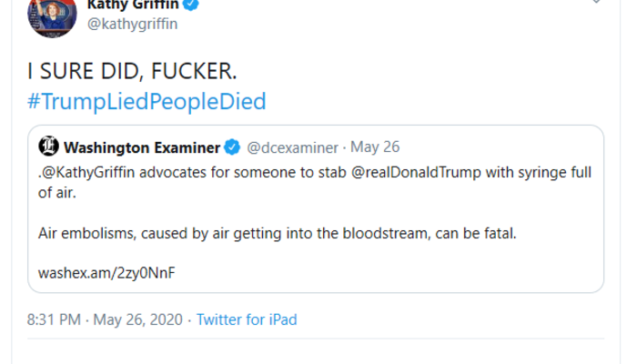This screenshot has width=637, height=364.
Task: Open the @kathygriffin handle under the name
Action: click(132, 25)
